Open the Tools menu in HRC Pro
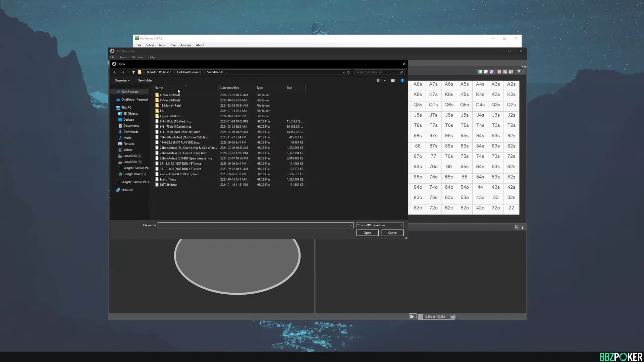 123,57
